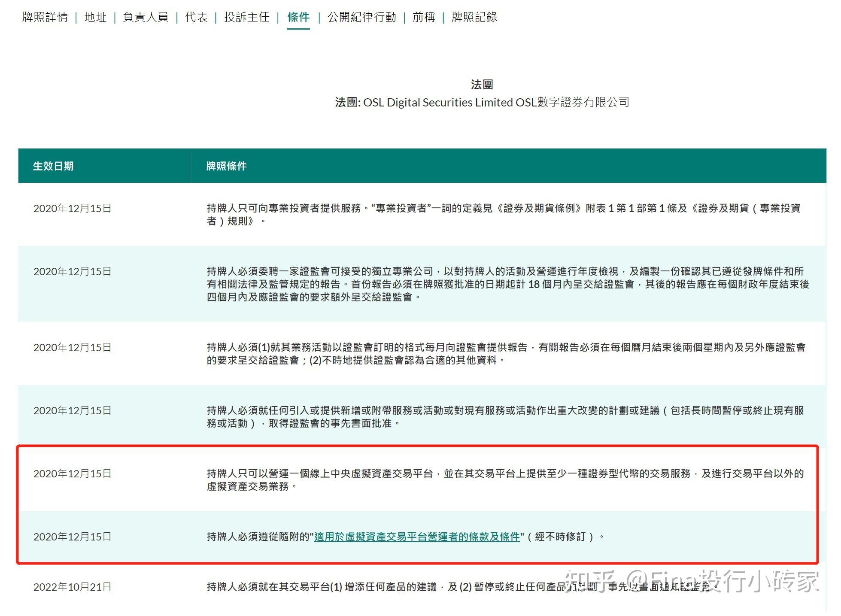Select the first 2020年12月15日 date cell
Image resolution: width=841 pixels, height=616 pixels.
[72, 209]
